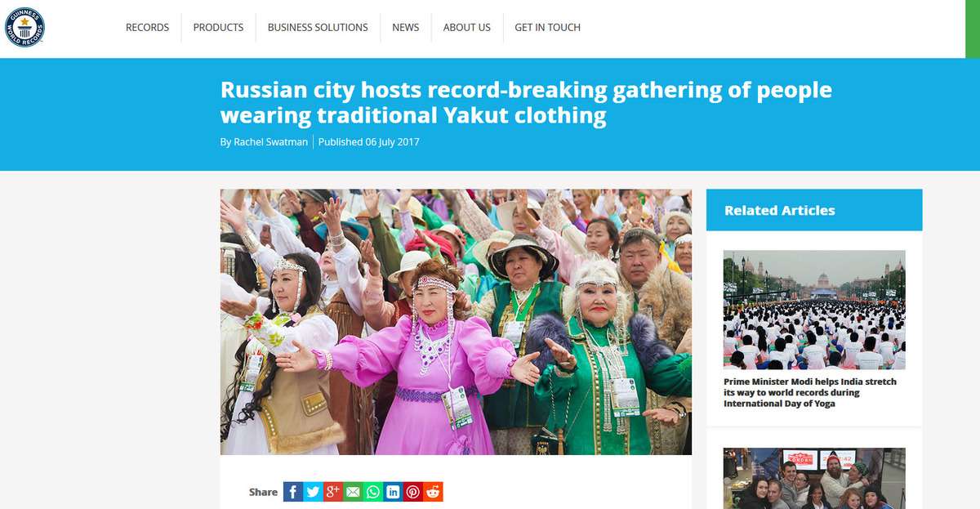980x509 pixels.
Task: Expand Business Solutions navigation item
Action: click(x=318, y=27)
